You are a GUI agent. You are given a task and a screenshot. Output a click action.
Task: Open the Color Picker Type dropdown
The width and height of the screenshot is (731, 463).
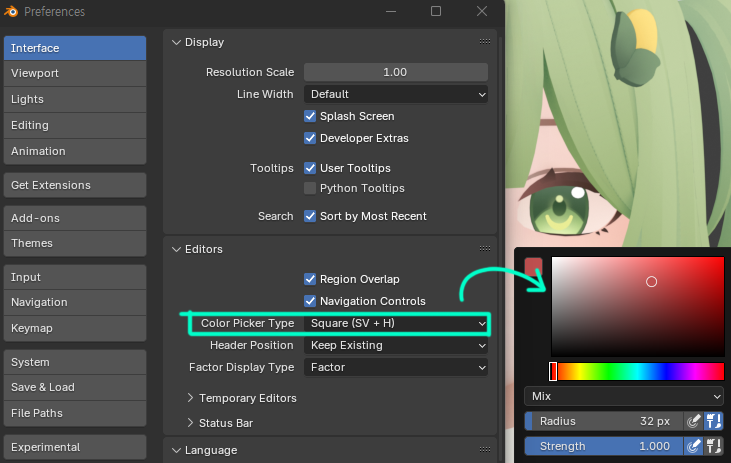click(396, 323)
